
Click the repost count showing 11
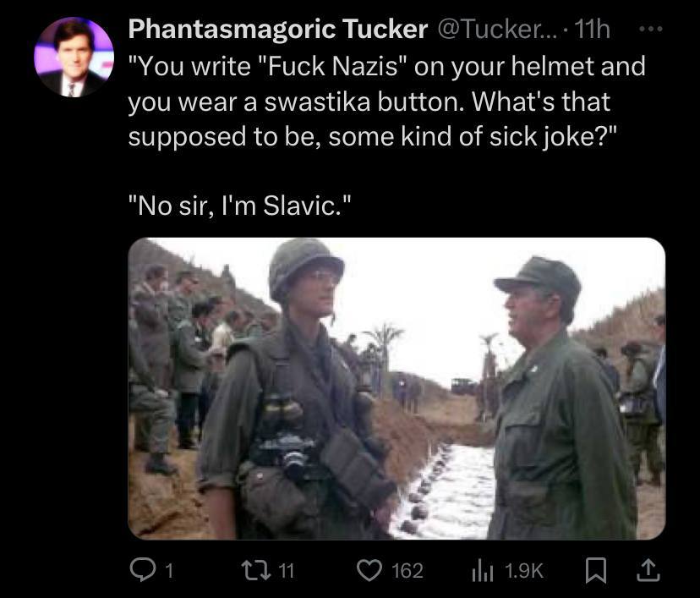tap(287, 571)
